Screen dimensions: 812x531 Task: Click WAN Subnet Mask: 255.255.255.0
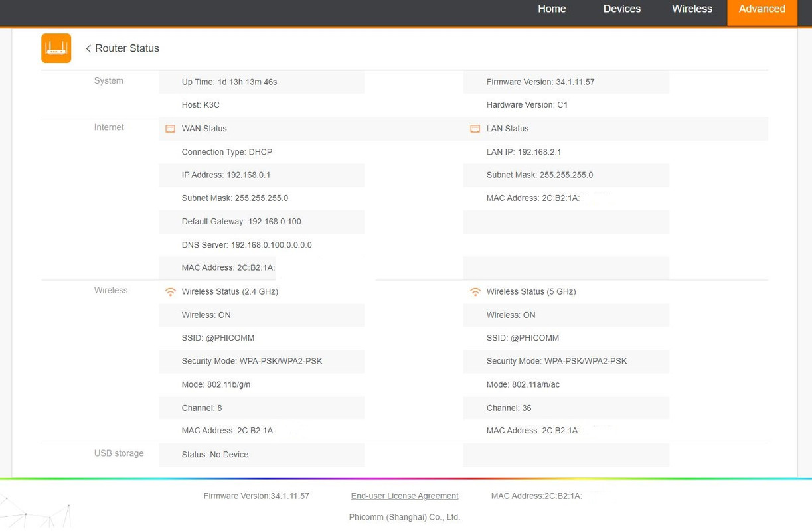(235, 198)
